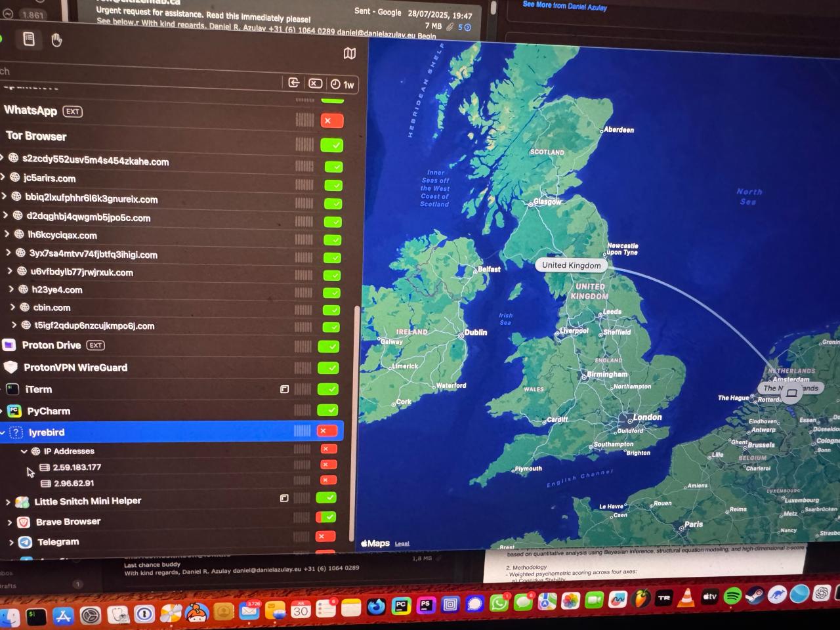Open the 1w time range dropdown
Viewport: 840px width, 630px height.
click(343, 85)
